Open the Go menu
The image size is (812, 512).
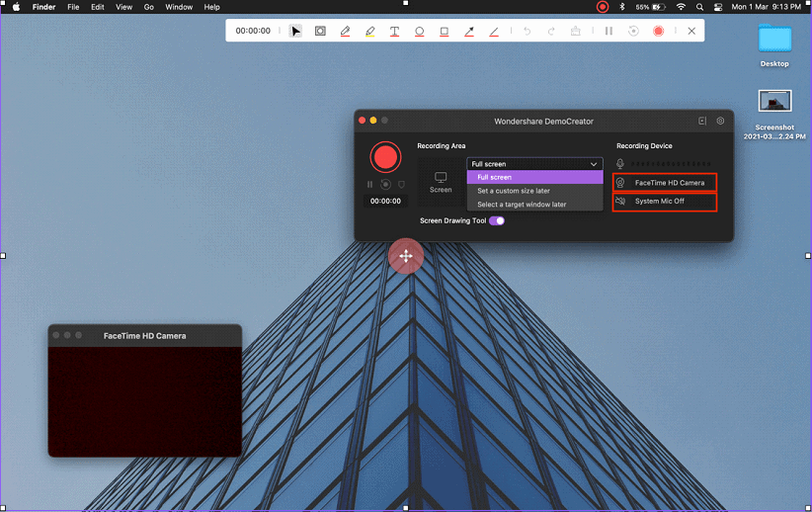[149, 7]
